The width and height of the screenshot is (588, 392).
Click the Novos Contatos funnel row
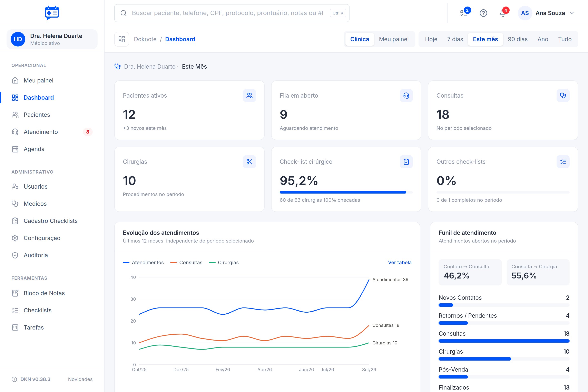point(504,301)
